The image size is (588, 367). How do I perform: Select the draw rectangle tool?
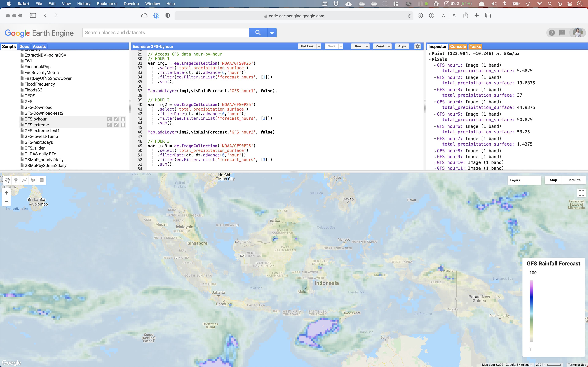(42, 180)
